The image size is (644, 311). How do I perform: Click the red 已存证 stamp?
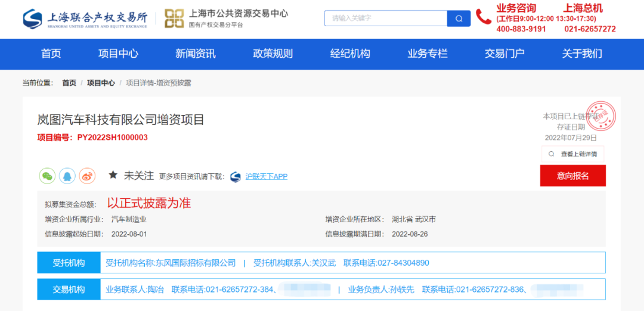point(601,116)
